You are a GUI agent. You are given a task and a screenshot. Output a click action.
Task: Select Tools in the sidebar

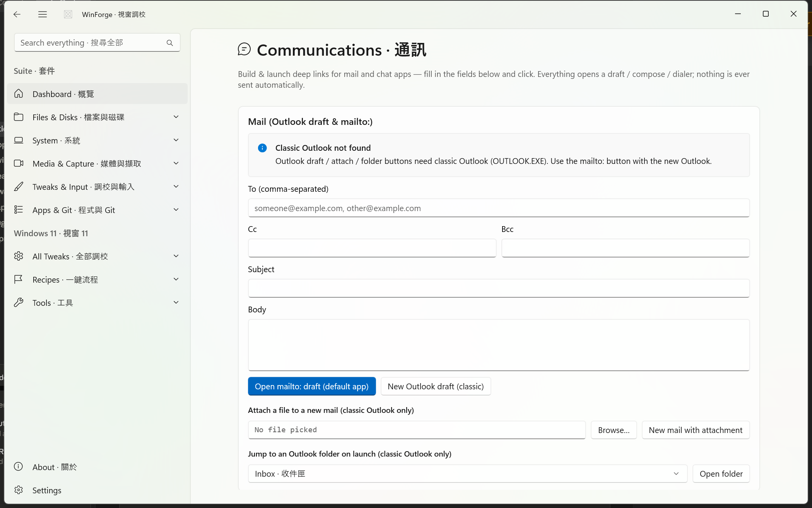coord(97,303)
